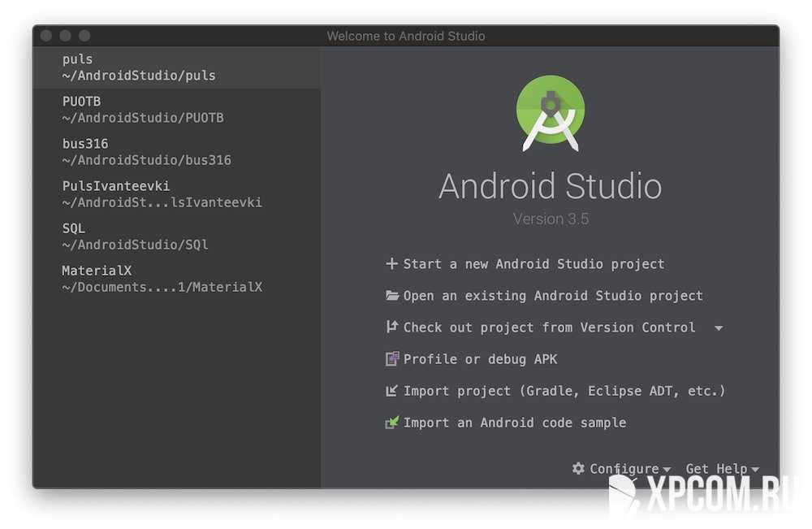
Task: Start a new Android Studio project
Action: coord(533,264)
